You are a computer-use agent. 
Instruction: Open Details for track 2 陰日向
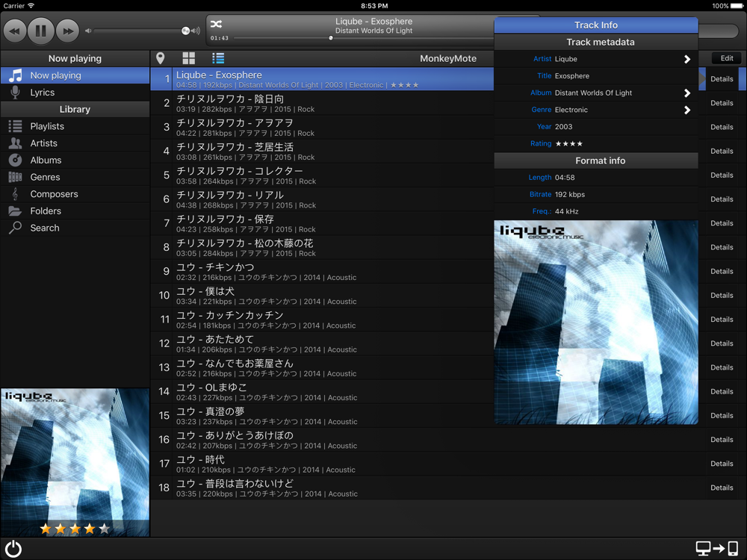722,103
